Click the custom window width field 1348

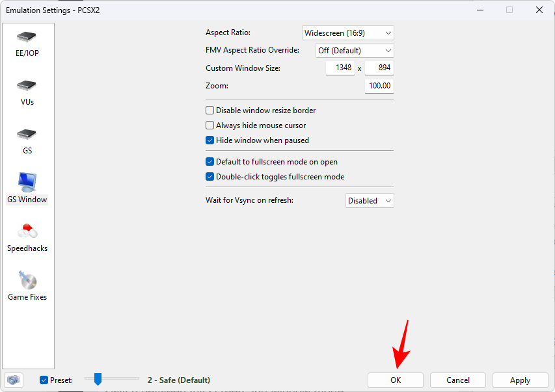pos(340,68)
